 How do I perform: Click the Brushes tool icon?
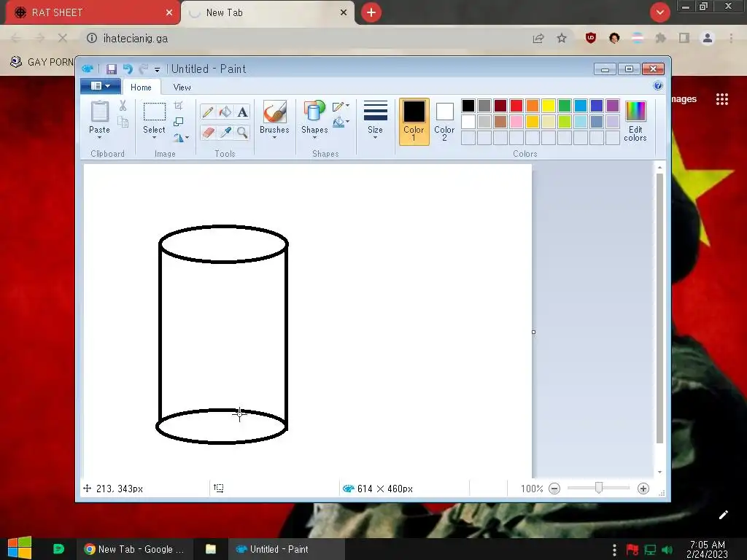tap(274, 112)
